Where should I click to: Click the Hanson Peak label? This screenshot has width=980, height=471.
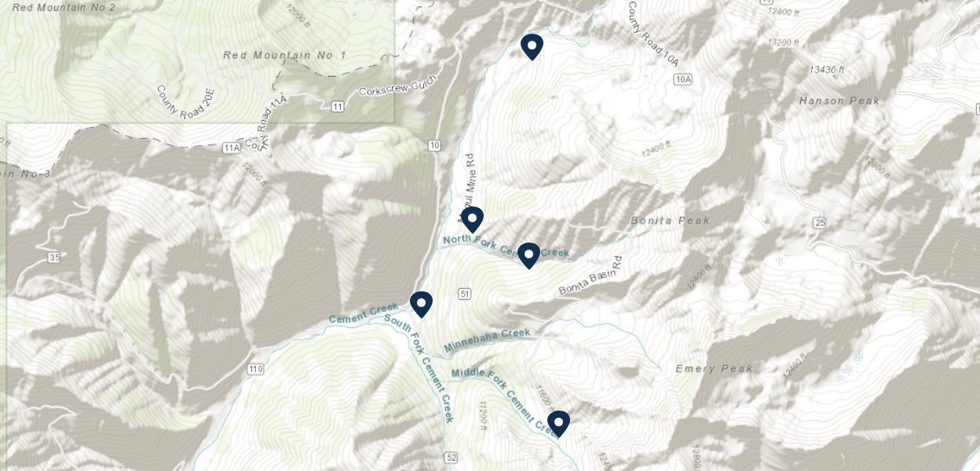pos(839,100)
